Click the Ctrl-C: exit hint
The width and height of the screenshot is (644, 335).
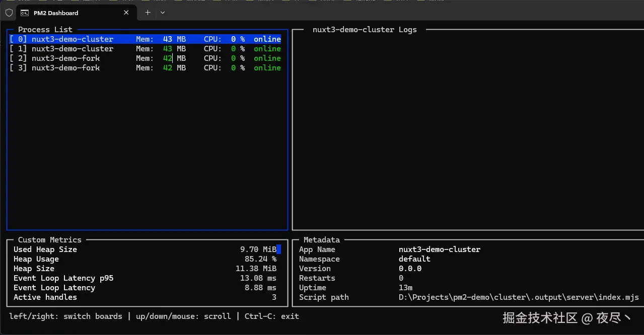point(272,316)
